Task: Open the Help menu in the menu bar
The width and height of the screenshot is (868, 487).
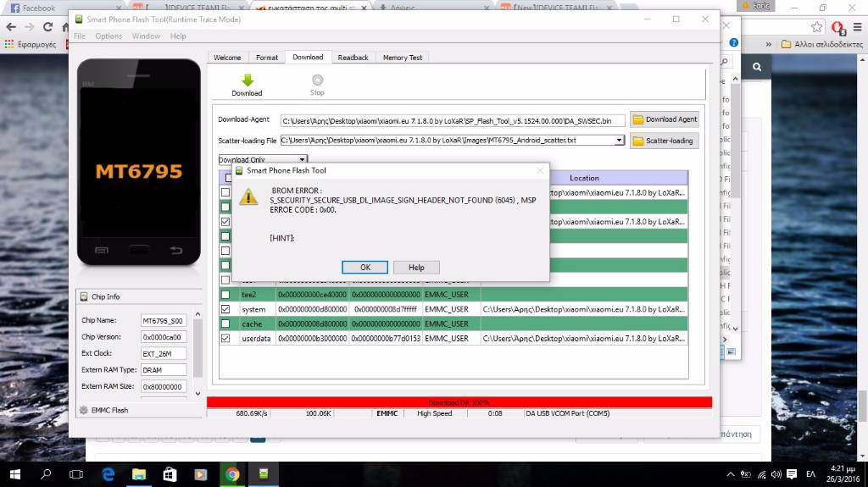Action: click(178, 36)
